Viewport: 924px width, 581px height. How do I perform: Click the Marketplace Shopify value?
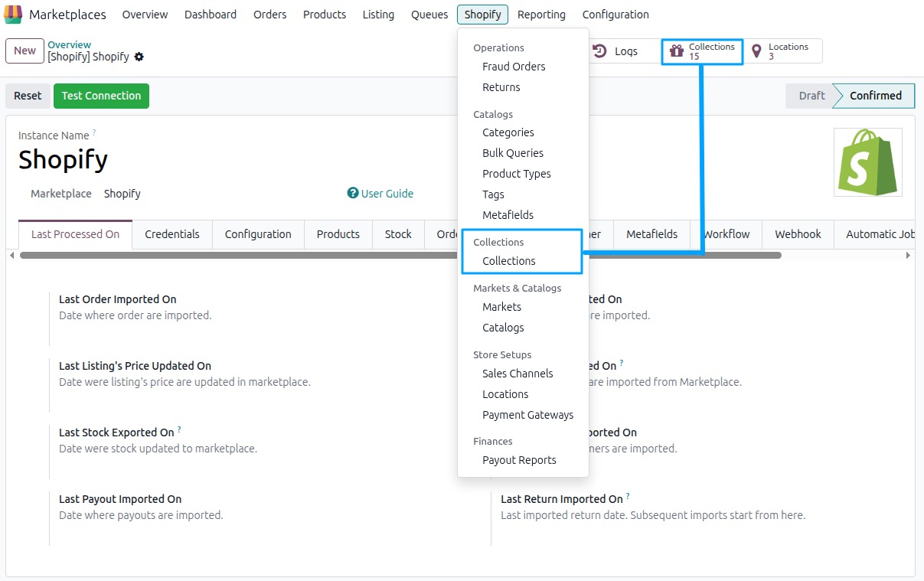(x=122, y=194)
